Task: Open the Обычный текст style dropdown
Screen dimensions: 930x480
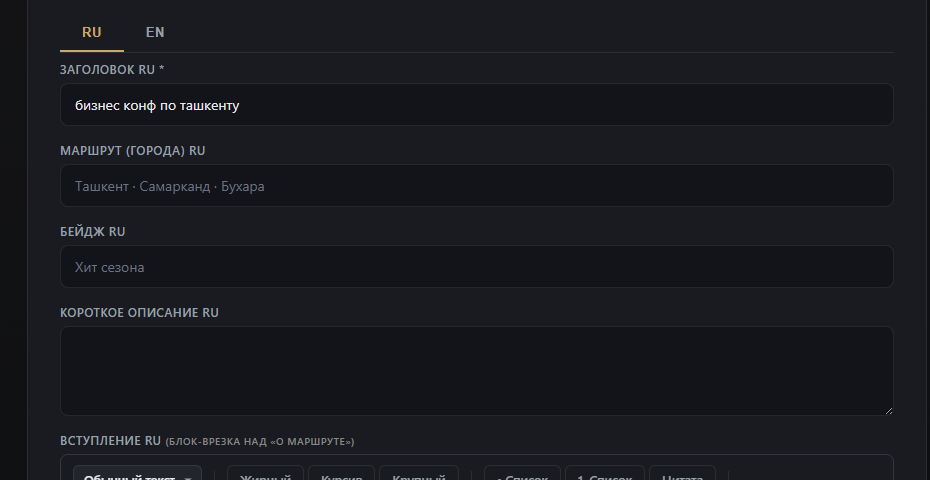Action: pos(137,474)
